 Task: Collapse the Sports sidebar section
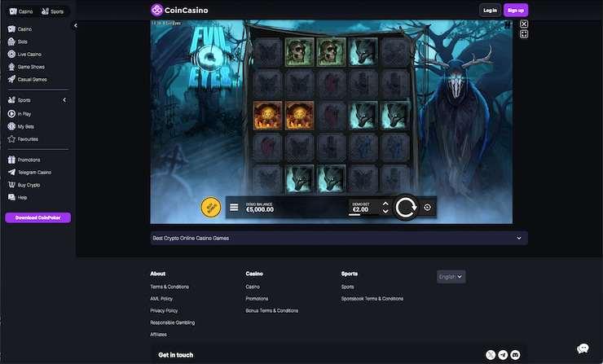click(64, 100)
